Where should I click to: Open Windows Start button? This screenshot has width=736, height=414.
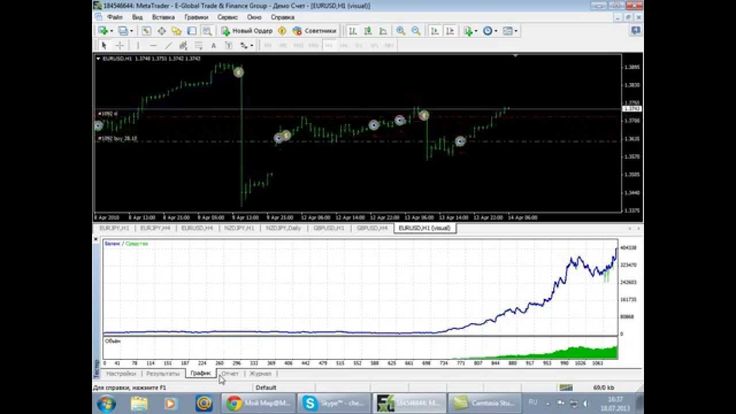click(x=107, y=404)
